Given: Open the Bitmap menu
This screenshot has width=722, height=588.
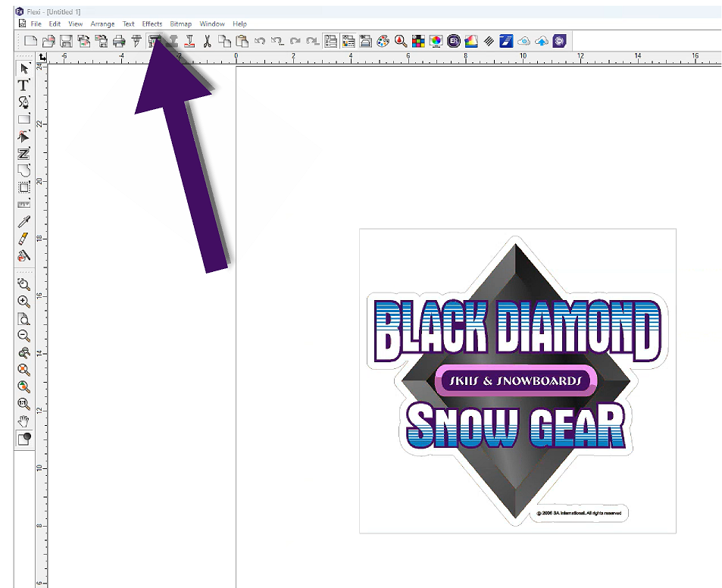Looking at the screenshot, I should pyautogui.click(x=180, y=24).
